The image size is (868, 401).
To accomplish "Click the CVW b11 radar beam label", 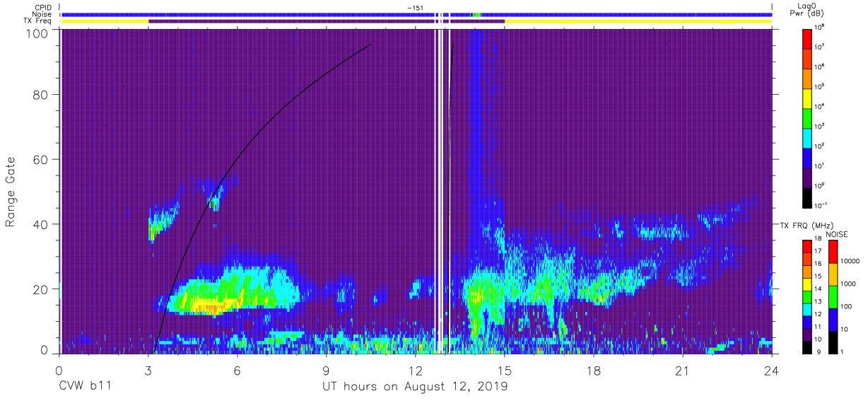I will coord(84,387).
